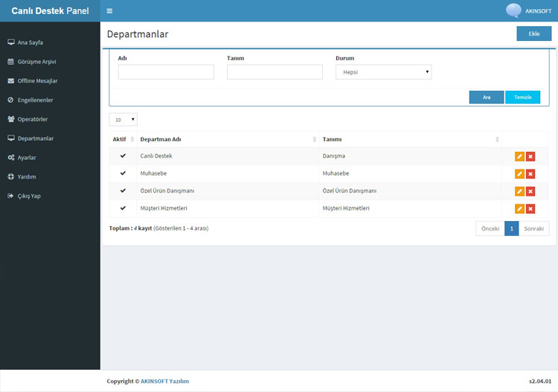Sort table by Tanımı column
Image resolution: width=558 pixels, height=392 pixels.
point(410,139)
